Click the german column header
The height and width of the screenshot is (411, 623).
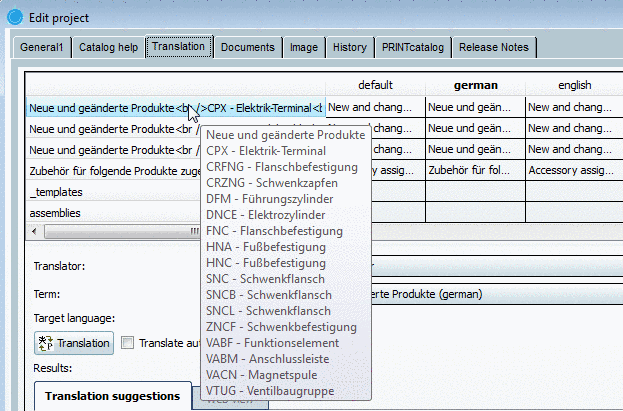[476, 85]
